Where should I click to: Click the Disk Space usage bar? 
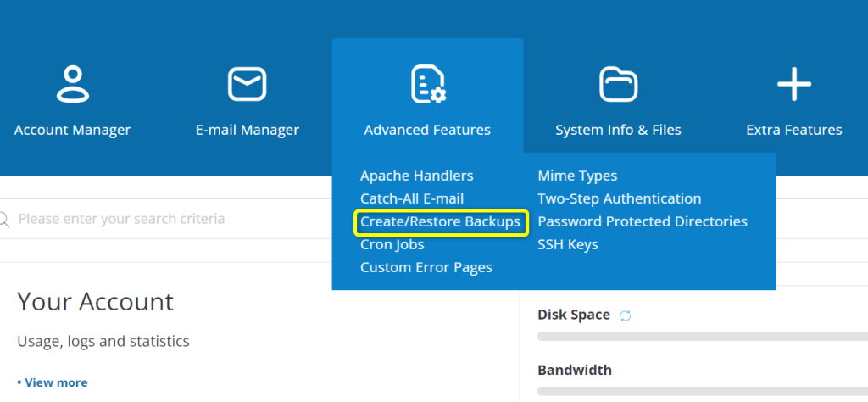(703, 336)
